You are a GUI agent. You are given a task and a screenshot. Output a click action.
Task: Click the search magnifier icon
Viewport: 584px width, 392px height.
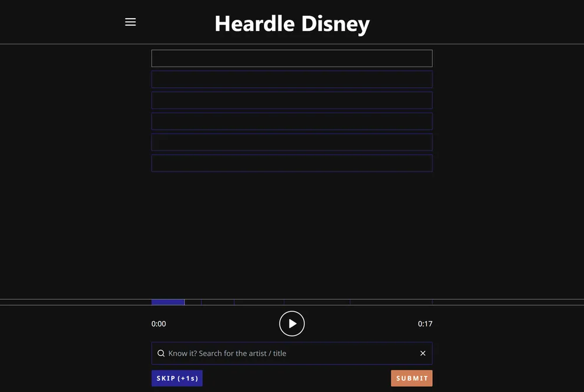(161, 353)
